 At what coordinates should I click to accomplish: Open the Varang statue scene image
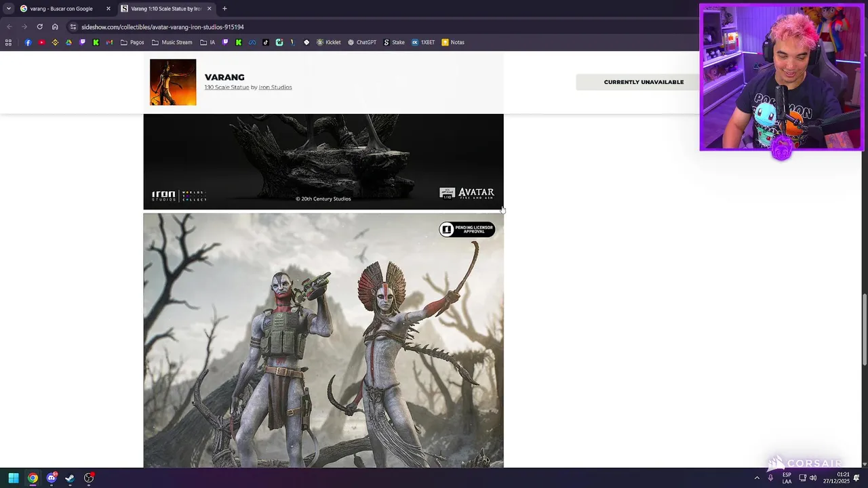point(323,340)
